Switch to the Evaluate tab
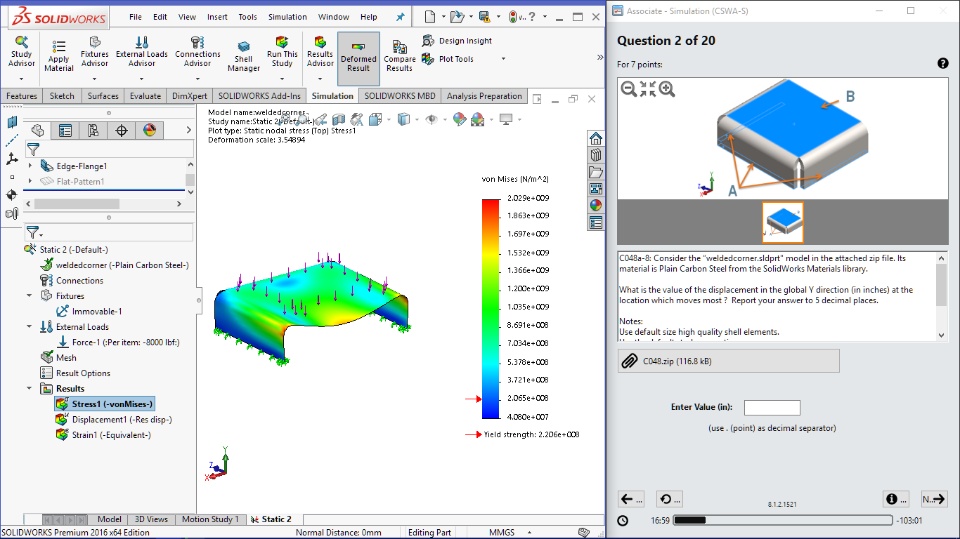 tap(145, 96)
